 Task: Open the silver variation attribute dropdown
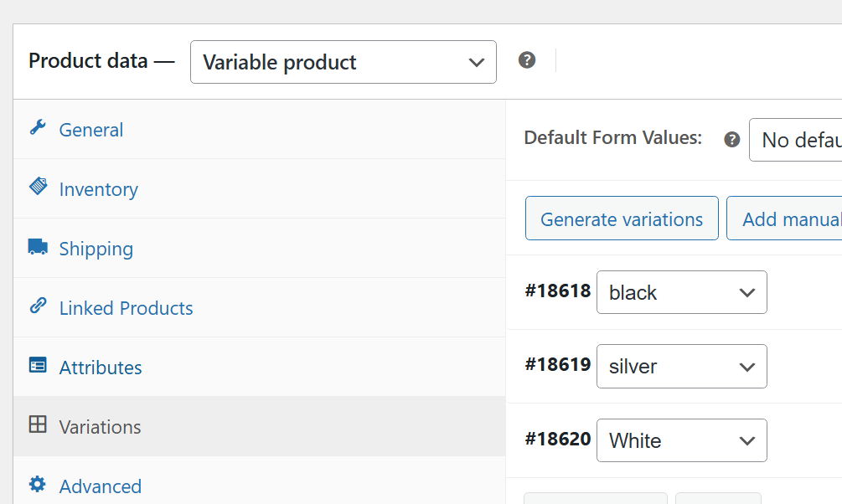[x=681, y=366]
